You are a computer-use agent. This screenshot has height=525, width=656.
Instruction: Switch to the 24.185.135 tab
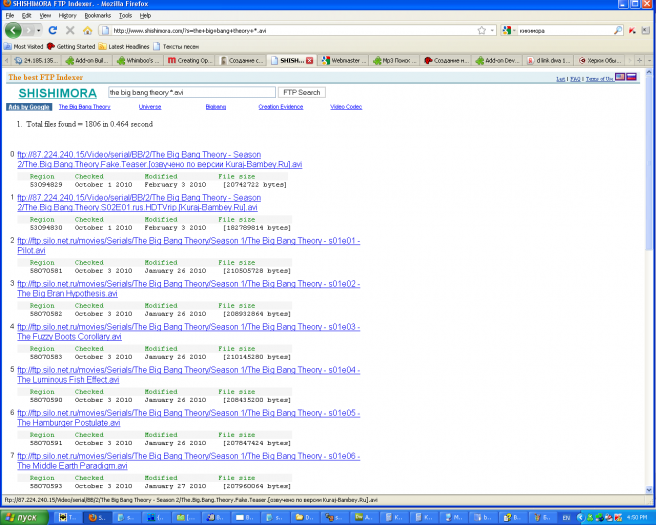pyautogui.click(x=36, y=61)
